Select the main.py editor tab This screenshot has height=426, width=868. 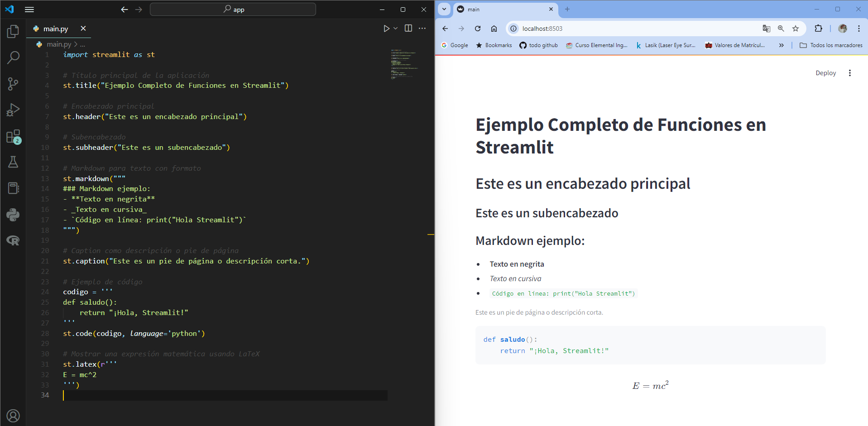56,29
